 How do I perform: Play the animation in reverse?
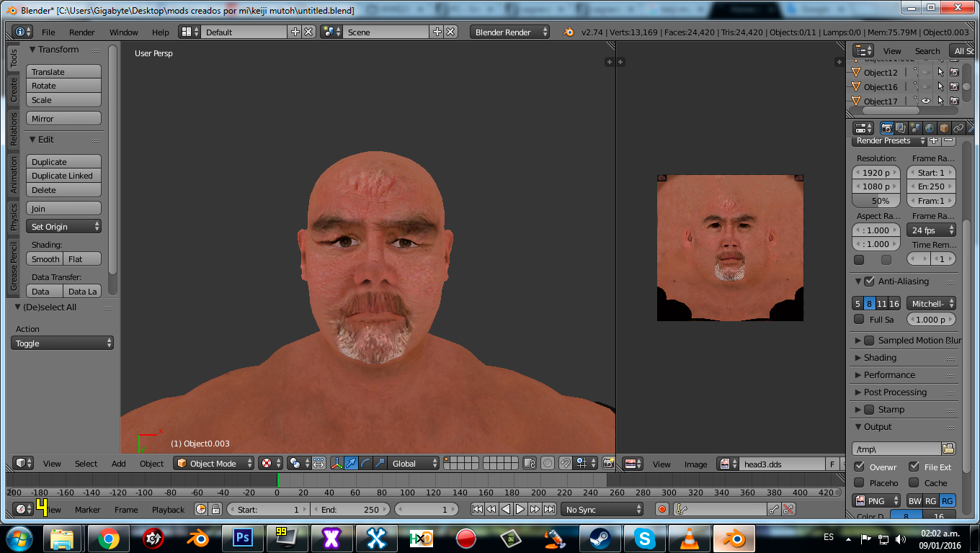coord(506,509)
